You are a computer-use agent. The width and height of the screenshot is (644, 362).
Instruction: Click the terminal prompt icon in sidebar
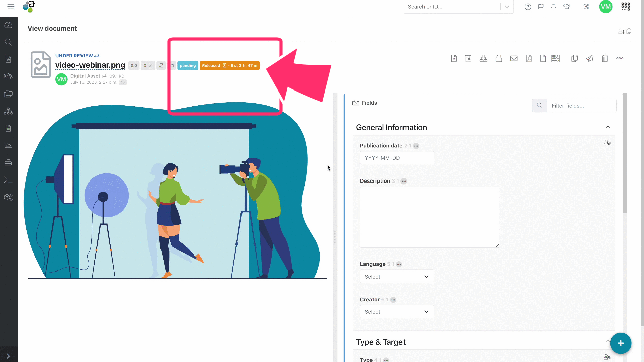pos(8,179)
